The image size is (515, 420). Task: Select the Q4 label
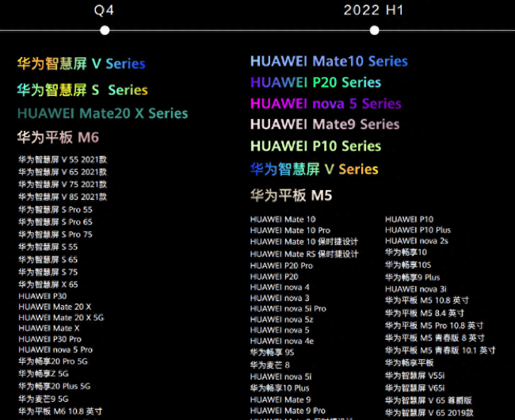click(104, 10)
